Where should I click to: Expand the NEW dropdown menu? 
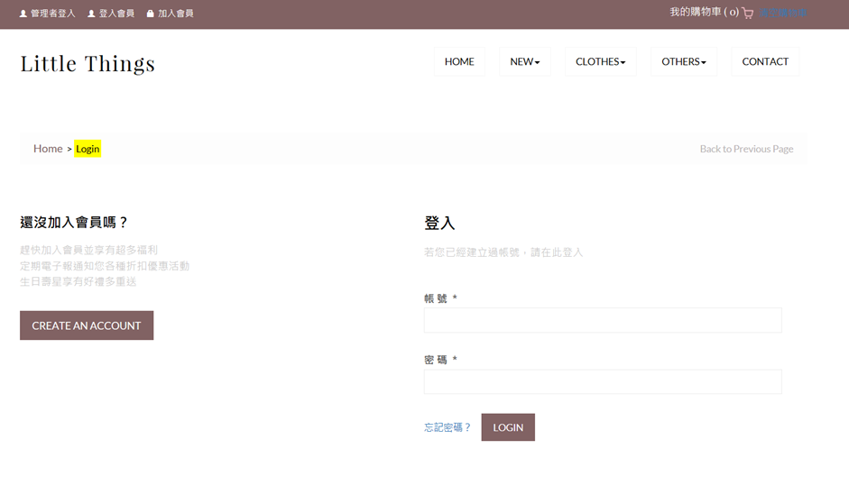click(x=525, y=61)
